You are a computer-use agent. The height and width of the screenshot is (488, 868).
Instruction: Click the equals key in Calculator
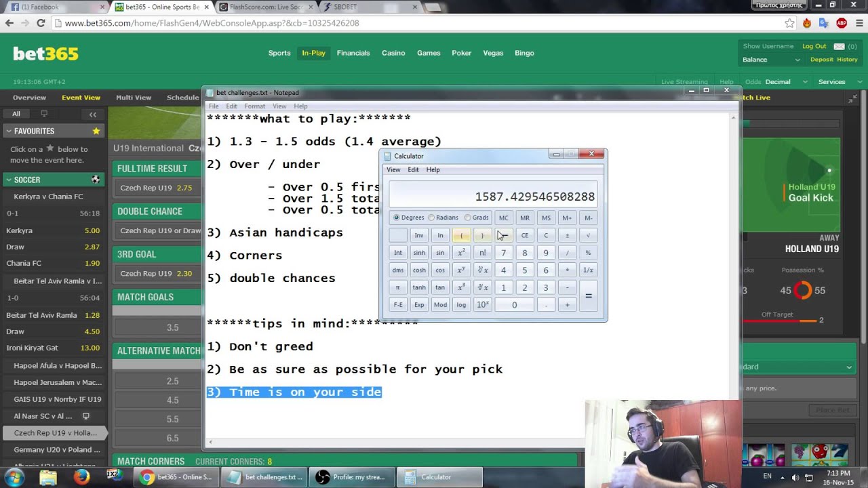click(588, 296)
